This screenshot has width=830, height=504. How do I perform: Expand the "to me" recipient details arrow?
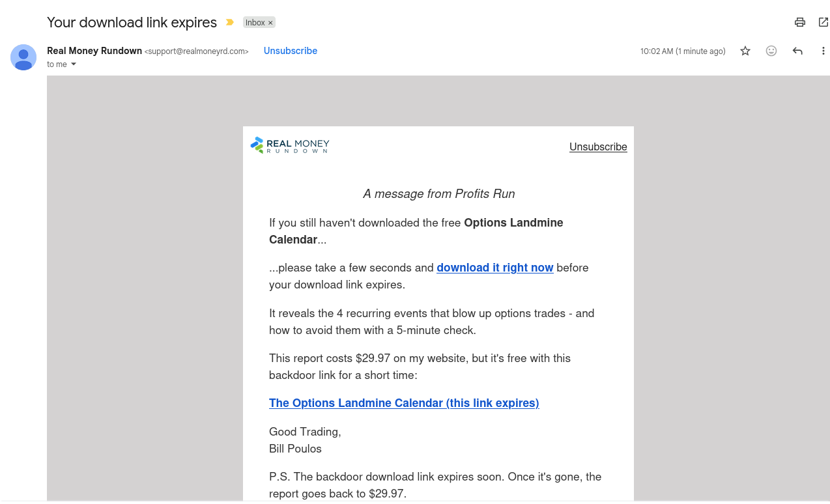point(74,64)
